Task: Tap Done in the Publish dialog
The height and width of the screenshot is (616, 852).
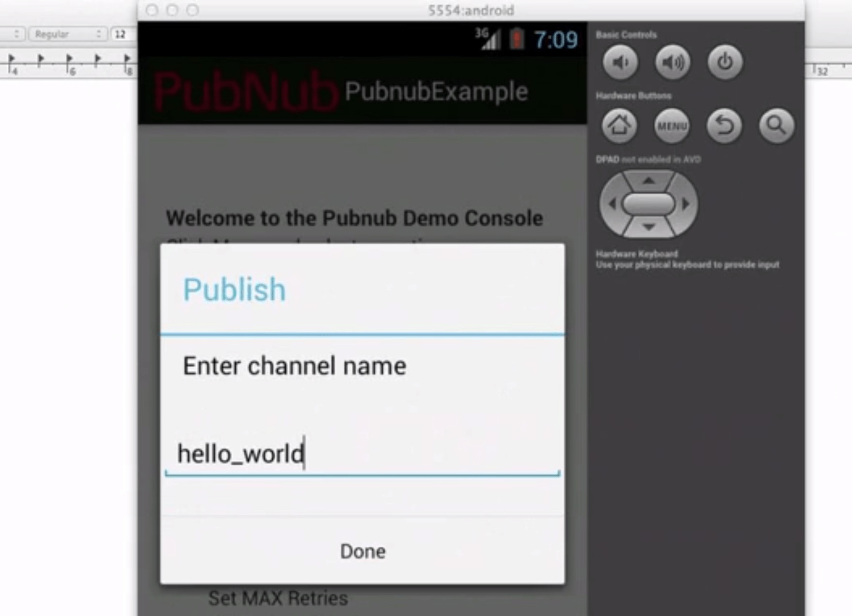Action: point(363,551)
